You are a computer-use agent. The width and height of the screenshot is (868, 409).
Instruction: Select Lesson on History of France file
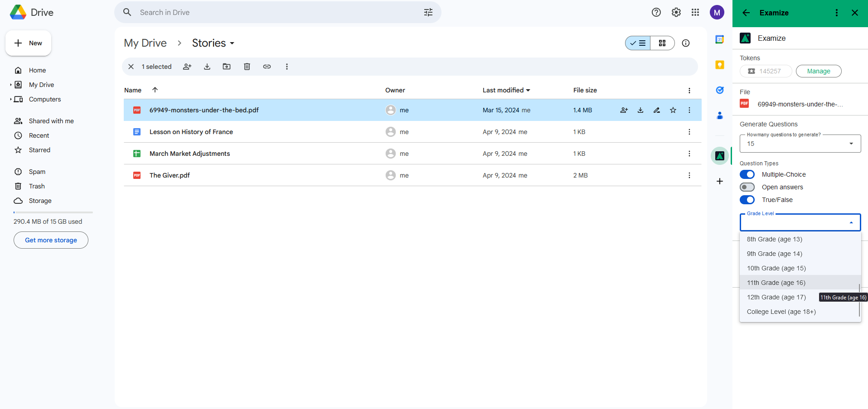coord(412,132)
